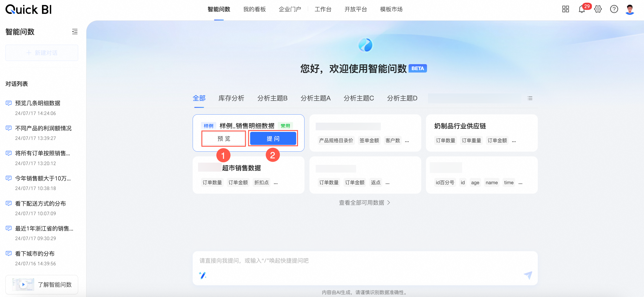Switch to 智能问数 top navigation tab
The width and height of the screenshot is (644, 297).
pos(219,9)
